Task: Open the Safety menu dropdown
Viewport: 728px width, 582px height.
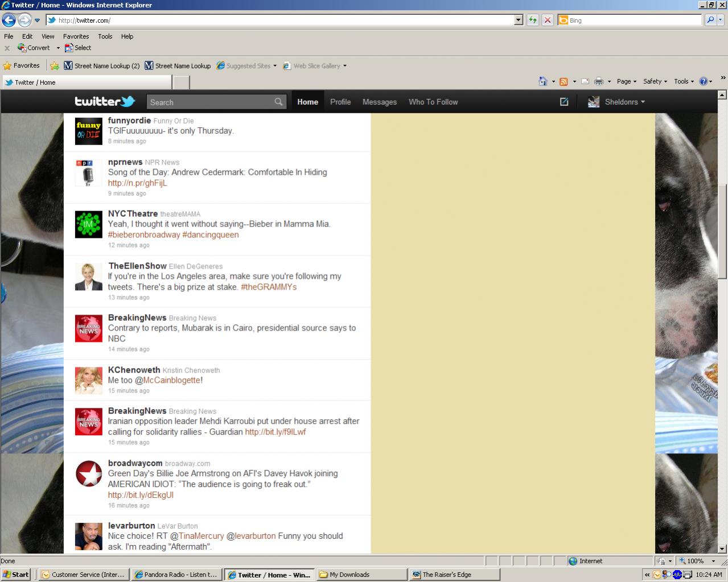Action: pyautogui.click(x=655, y=81)
